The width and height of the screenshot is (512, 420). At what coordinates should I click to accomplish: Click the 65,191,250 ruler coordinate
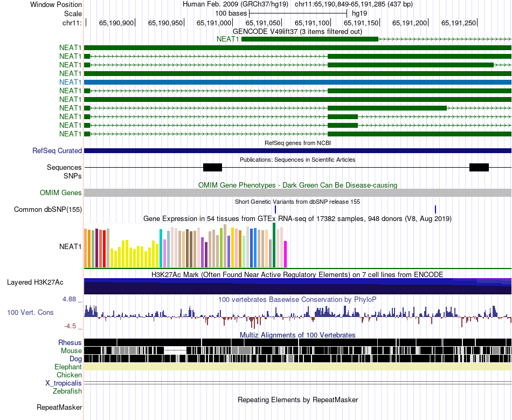pyautogui.click(x=459, y=23)
